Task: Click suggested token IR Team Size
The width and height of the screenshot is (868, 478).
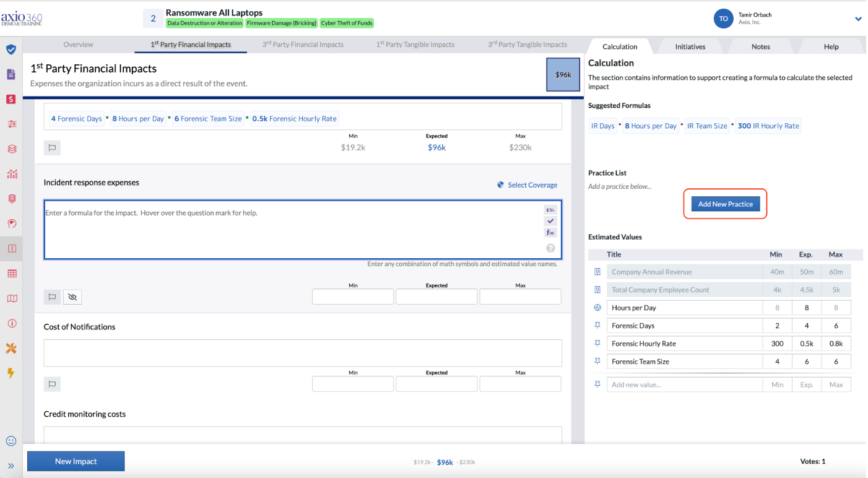Action: point(707,126)
